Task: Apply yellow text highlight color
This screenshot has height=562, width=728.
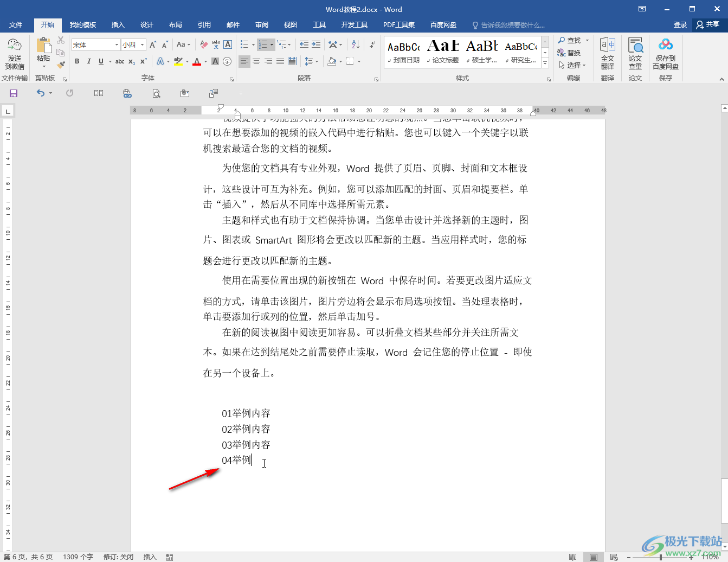Action: 178,61
